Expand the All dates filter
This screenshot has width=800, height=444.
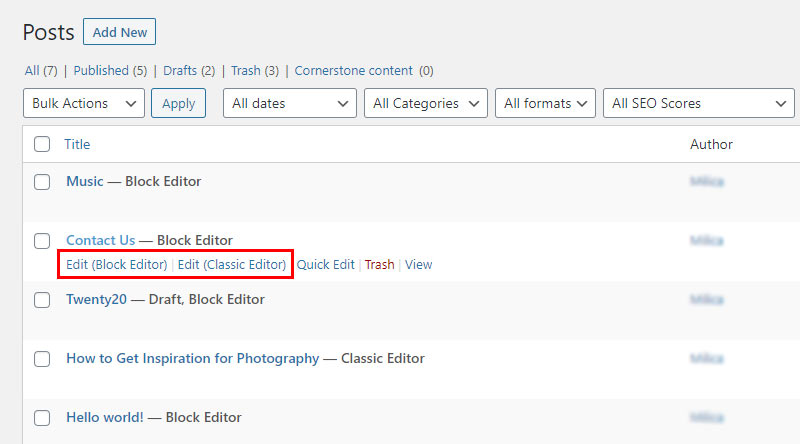click(x=289, y=103)
